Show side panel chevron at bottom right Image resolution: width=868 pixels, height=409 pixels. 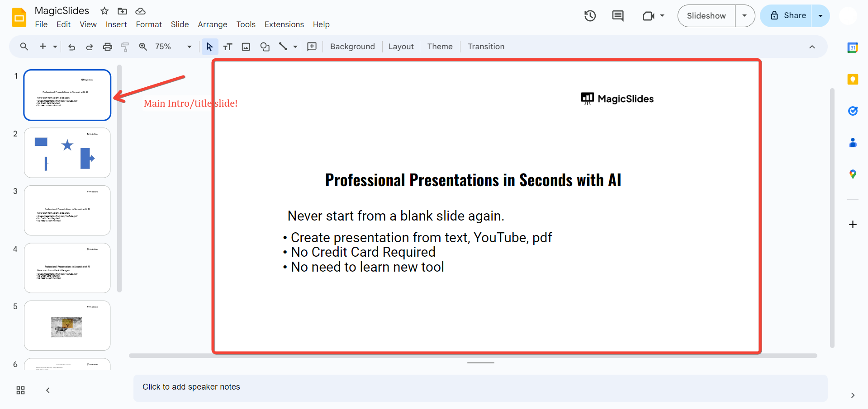pyautogui.click(x=853, y=395)
